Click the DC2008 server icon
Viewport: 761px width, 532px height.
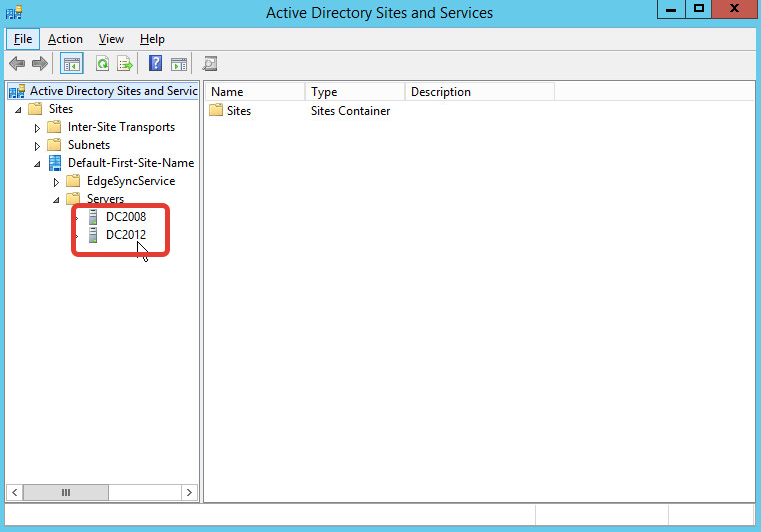click(93, 217)
